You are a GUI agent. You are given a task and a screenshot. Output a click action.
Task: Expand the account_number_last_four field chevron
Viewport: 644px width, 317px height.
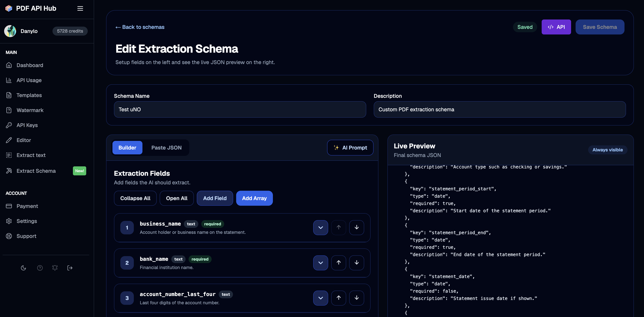coord(321,298)
